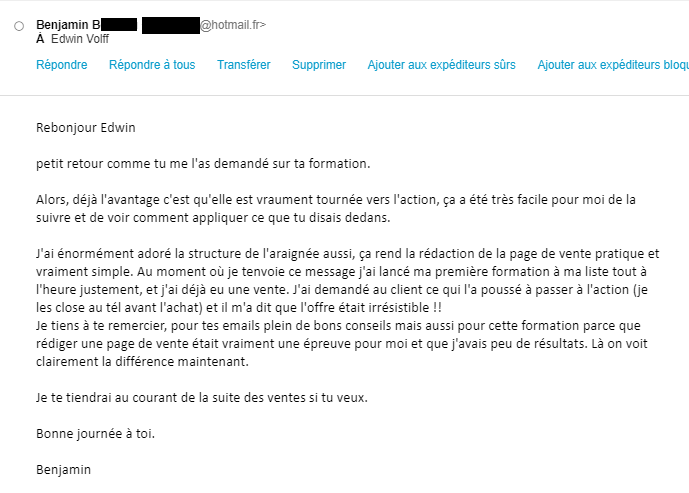
Task: Click Ajouter aux expéditeurs sûrs
Action: [x=442, y=65]
